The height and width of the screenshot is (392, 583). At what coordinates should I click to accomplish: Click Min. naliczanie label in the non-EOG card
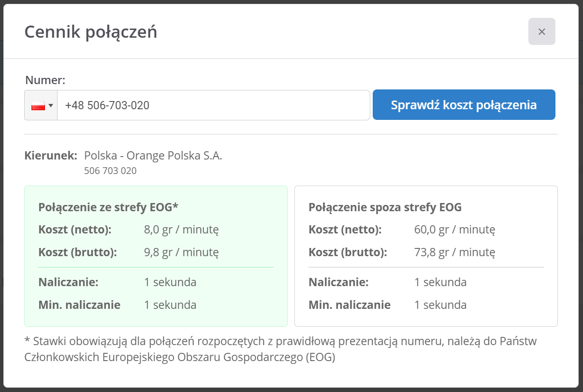350,305
